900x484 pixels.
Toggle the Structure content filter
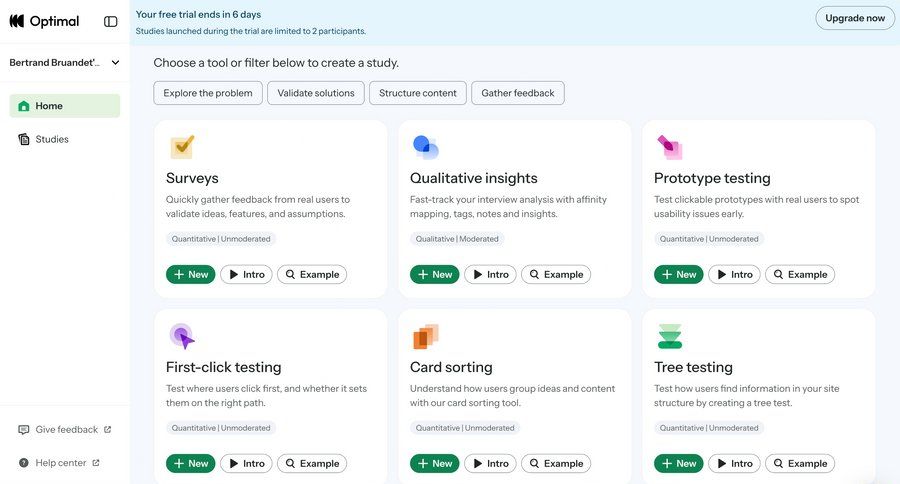418,93
